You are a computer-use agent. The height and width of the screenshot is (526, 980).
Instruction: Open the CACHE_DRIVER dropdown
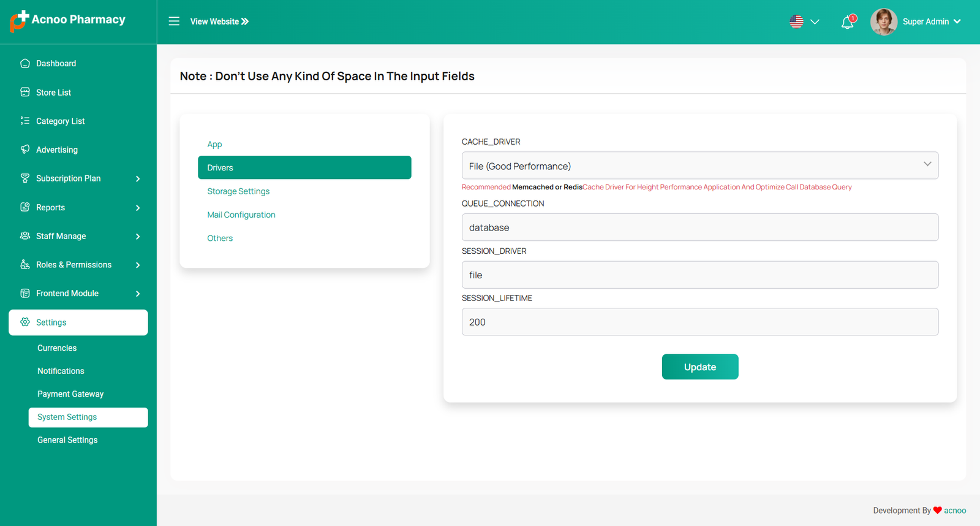click(x=699, y=166)
